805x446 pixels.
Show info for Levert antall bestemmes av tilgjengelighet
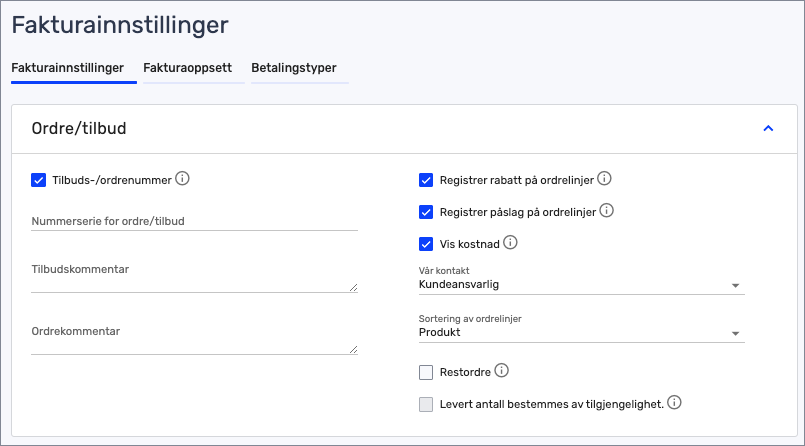pos(674,402)
